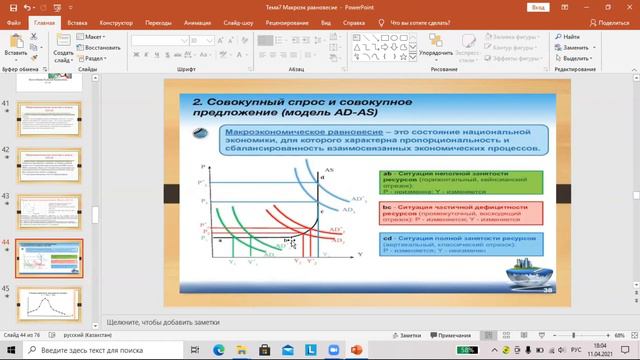This screenshot has height=360, width=640.
Task: Align paragraph text to the right
Action: (x=283, y=55)
